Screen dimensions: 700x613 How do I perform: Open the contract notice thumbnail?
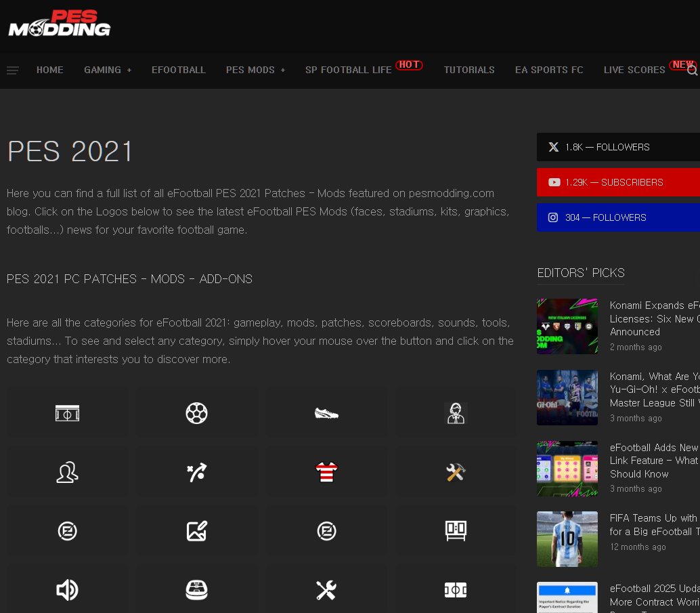pos(567,597)
